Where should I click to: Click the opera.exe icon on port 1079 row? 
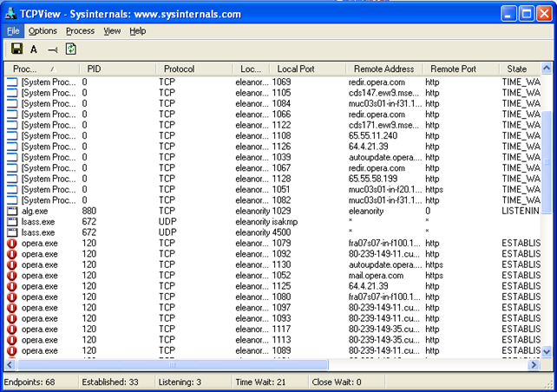[12, 244]
